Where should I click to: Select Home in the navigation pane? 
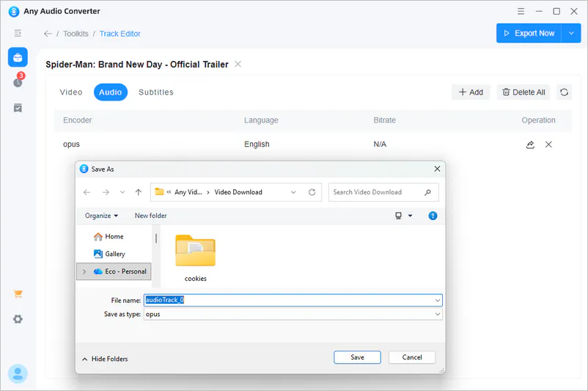pyautogui.click(x=109, y=236)
